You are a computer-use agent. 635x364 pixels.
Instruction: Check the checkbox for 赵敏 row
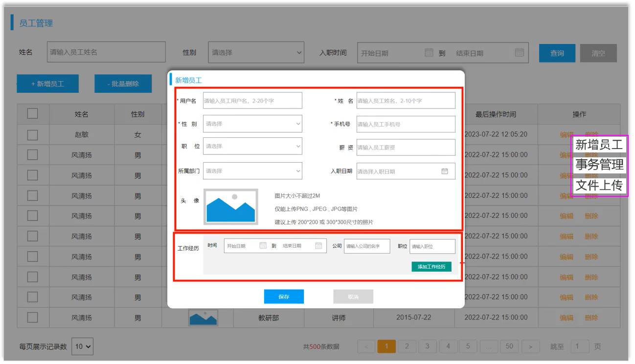point(32,134)
